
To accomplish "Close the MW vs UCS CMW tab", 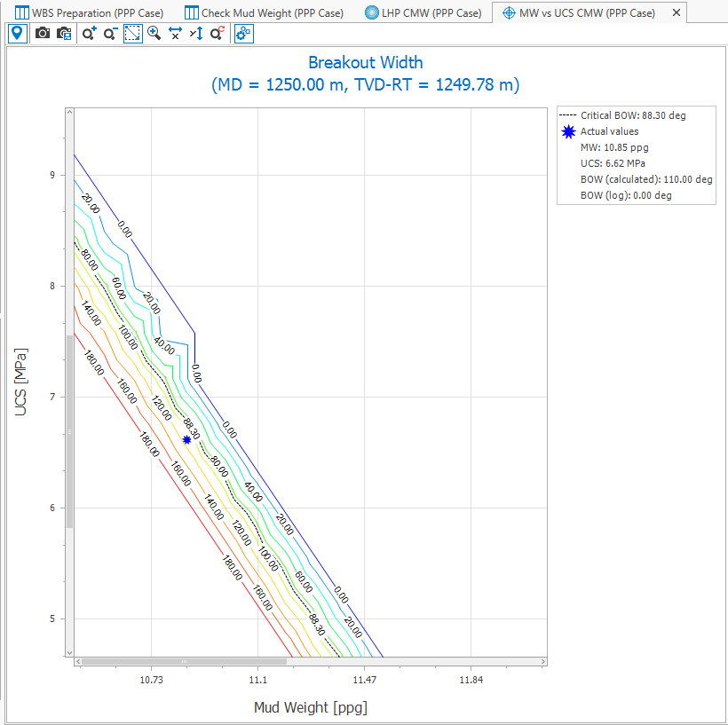I will pyautogui.click(x=677, y=12).
